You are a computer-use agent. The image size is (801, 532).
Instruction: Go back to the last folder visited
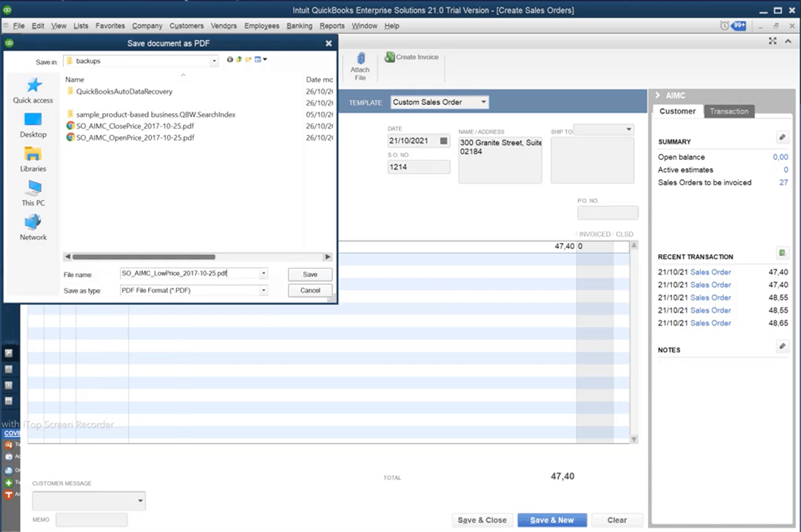(230, 60)
